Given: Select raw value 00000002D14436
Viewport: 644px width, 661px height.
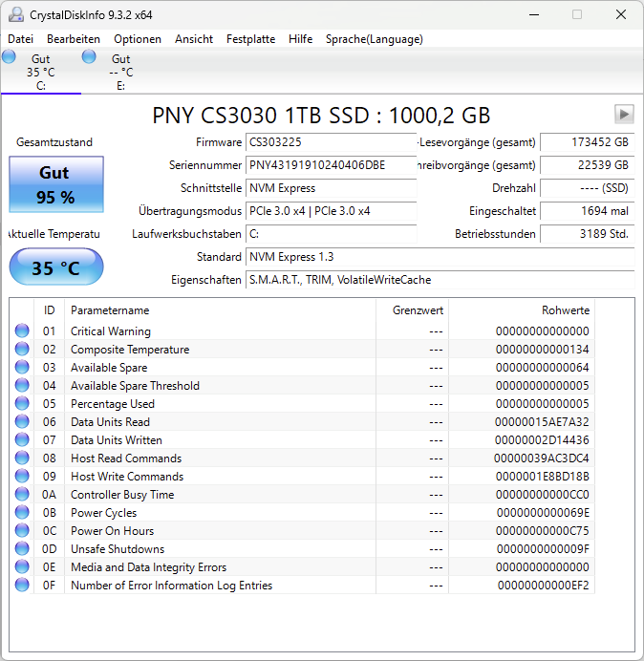Looking at the screenshot, I should (x=542, y=440).
